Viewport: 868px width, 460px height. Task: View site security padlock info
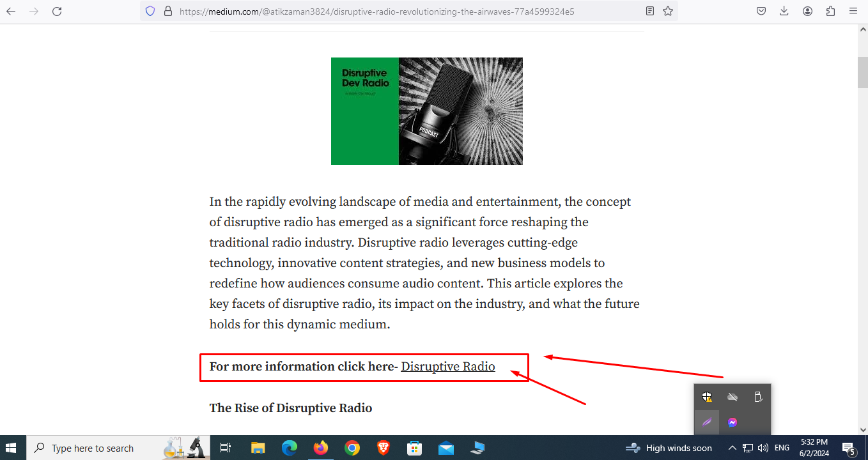168,11
